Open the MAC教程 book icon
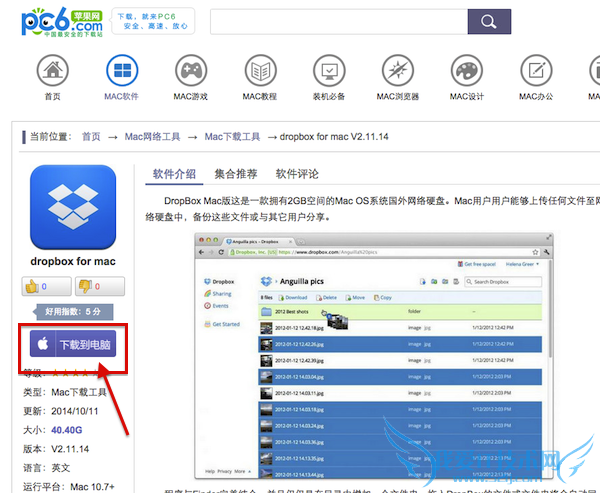Screen dimensions: 600x493 [x=260, y=70]
